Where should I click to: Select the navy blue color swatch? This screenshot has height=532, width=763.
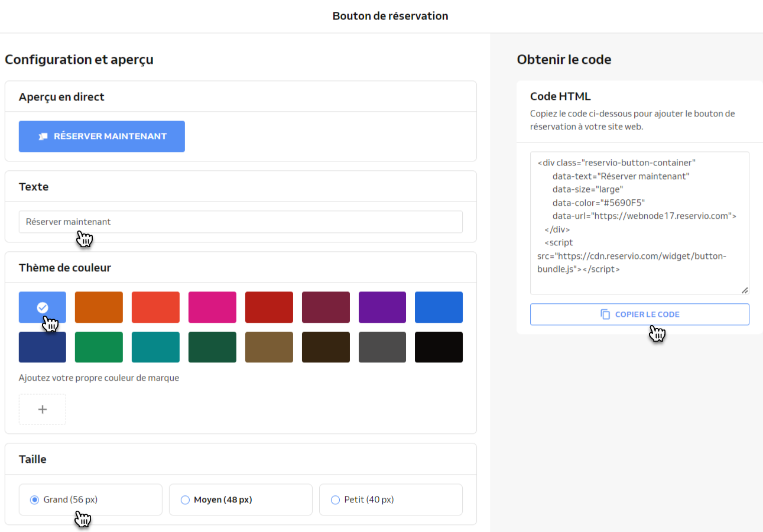(x=43, y=347)
